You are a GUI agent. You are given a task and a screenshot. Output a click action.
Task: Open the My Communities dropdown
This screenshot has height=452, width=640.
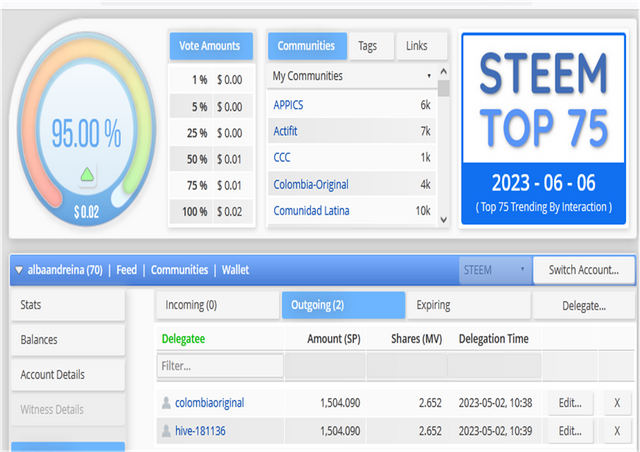coord(351,76)
